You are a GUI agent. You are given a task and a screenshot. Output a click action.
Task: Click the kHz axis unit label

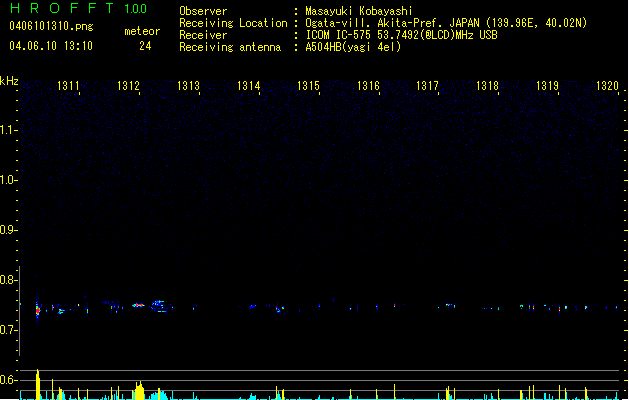click(9, 81)
